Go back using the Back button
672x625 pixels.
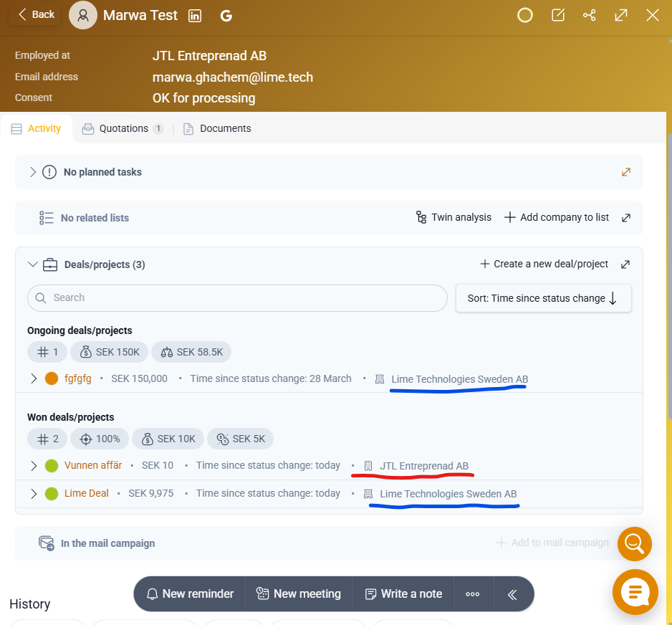point(36,14)
